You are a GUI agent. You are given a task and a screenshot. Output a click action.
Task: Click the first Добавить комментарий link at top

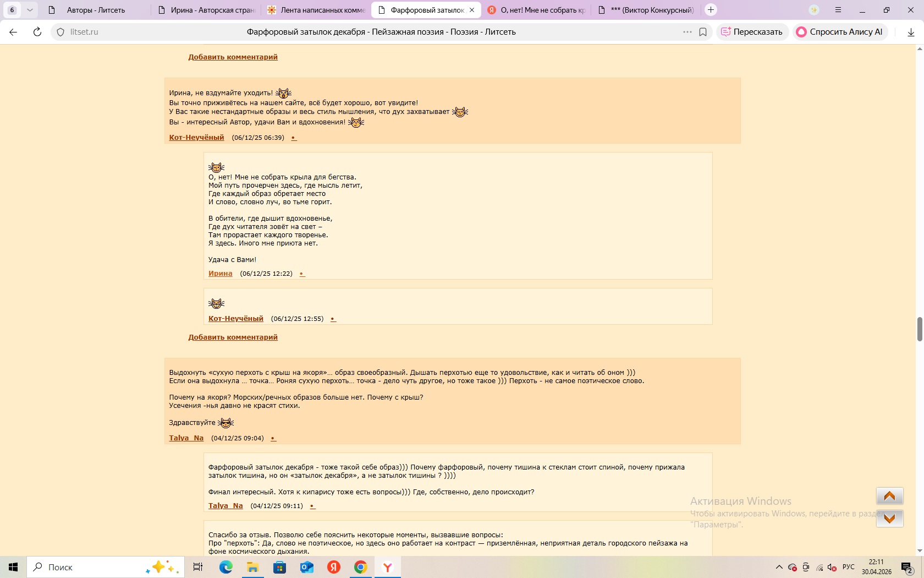point(233,57)
